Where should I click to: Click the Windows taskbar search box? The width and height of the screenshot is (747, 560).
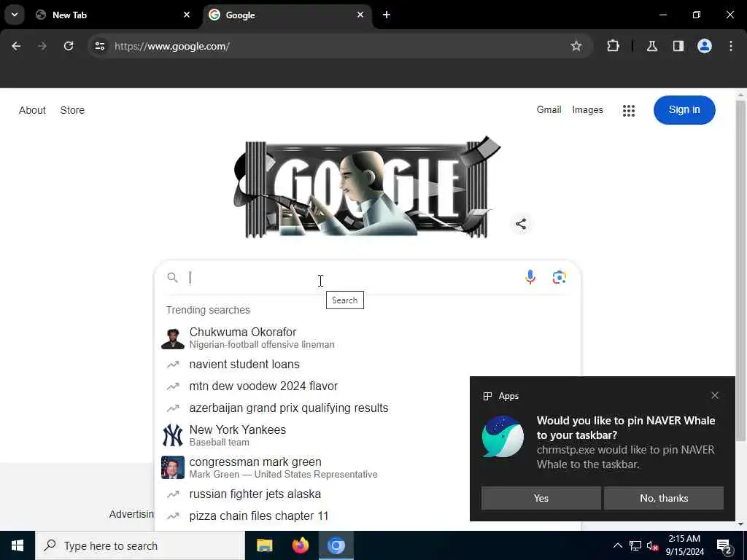140,545
